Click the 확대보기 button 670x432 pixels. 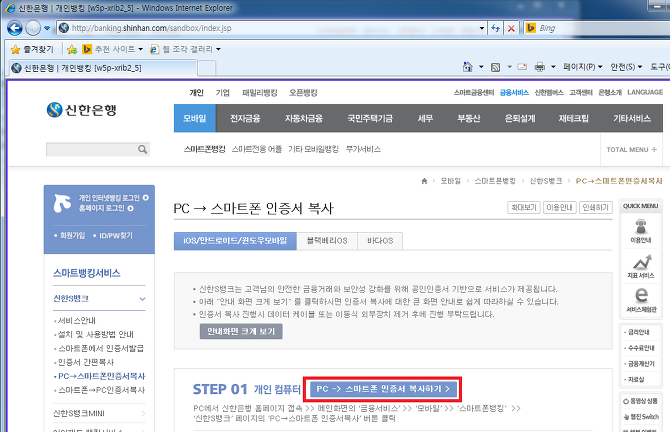[x=524, y=207]
